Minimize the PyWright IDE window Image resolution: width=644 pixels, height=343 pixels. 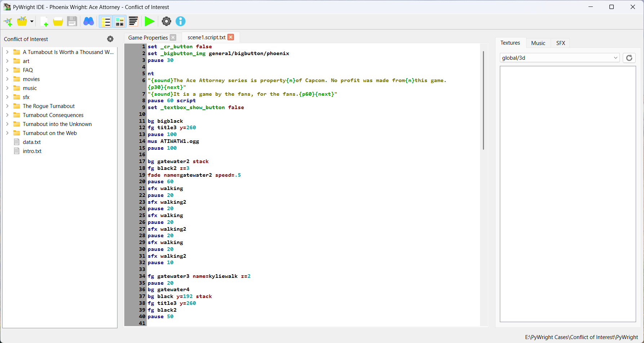591,7
